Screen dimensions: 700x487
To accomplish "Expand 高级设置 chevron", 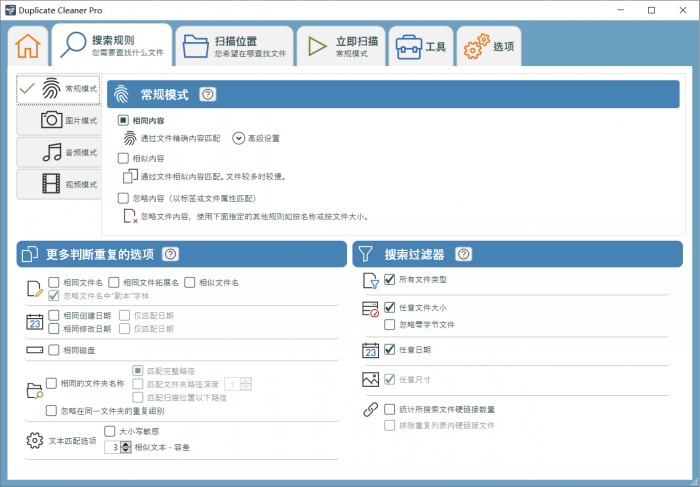I will click(x=238, y=138).
